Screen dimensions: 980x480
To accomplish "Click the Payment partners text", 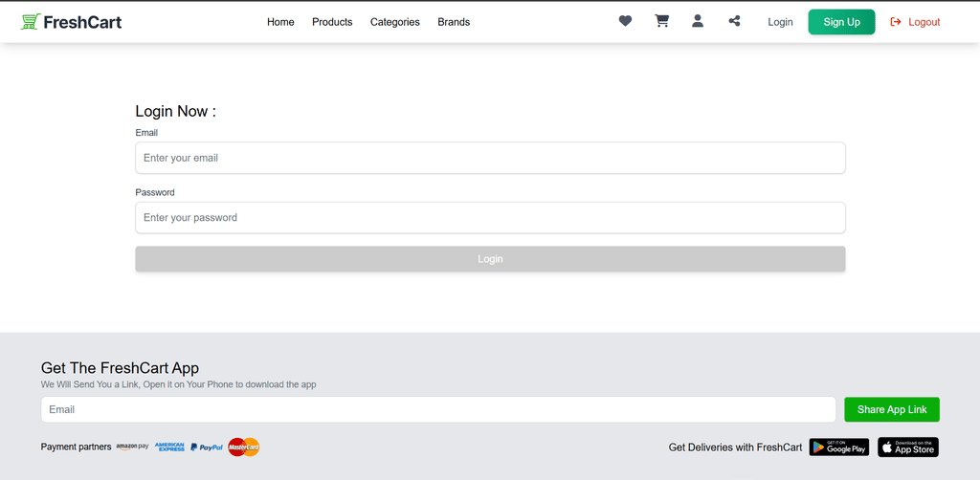I will (76, 447).
